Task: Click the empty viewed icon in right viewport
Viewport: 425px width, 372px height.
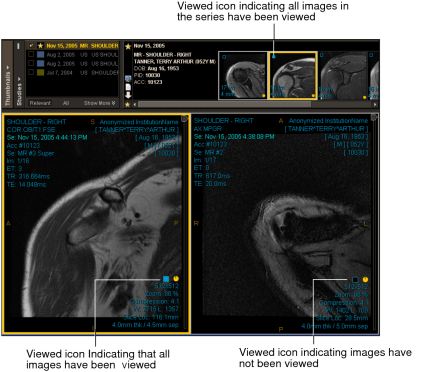Action: coord(355,280)
